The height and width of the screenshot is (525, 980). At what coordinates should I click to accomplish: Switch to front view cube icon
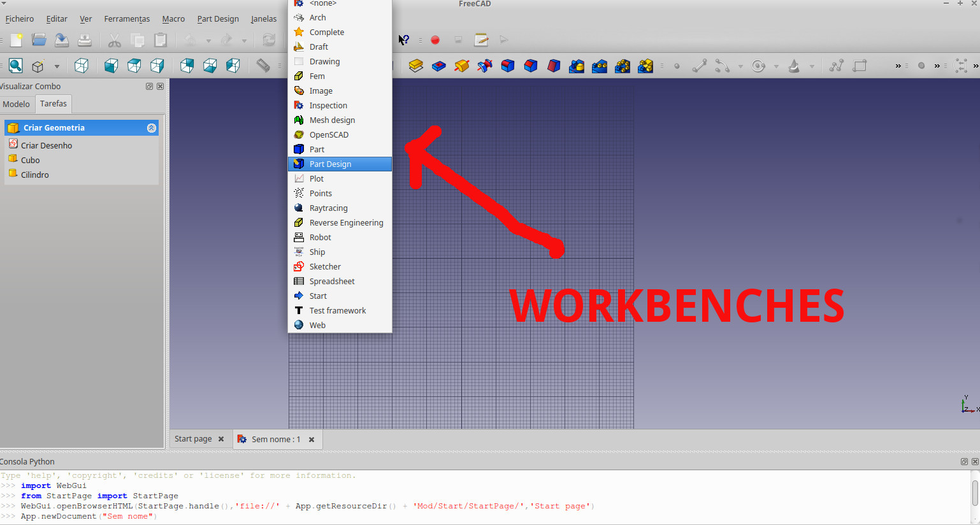click(x=111, y=66)
